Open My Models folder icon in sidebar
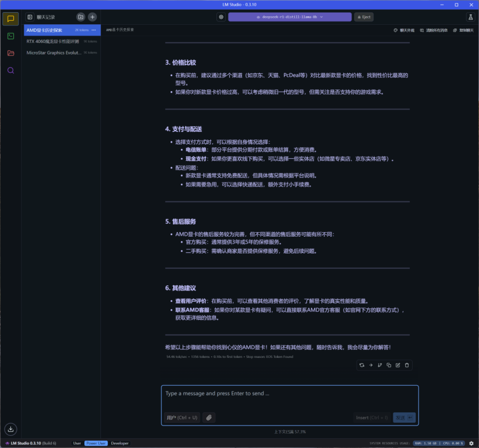 10,53
